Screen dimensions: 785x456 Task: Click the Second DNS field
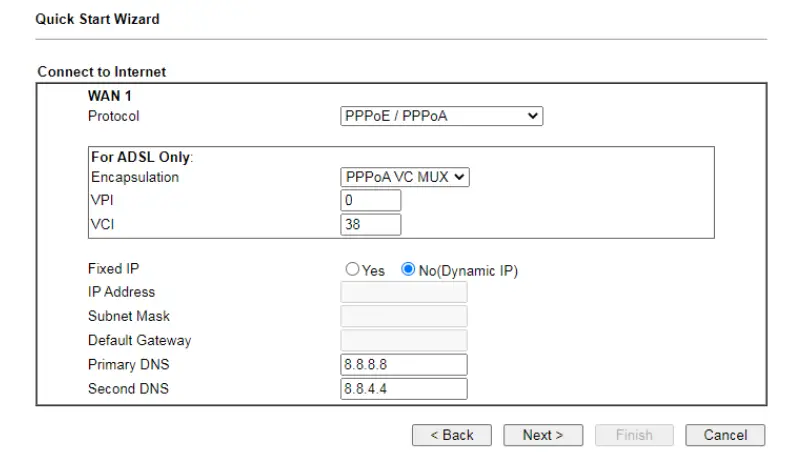click(x=404, y=388)
